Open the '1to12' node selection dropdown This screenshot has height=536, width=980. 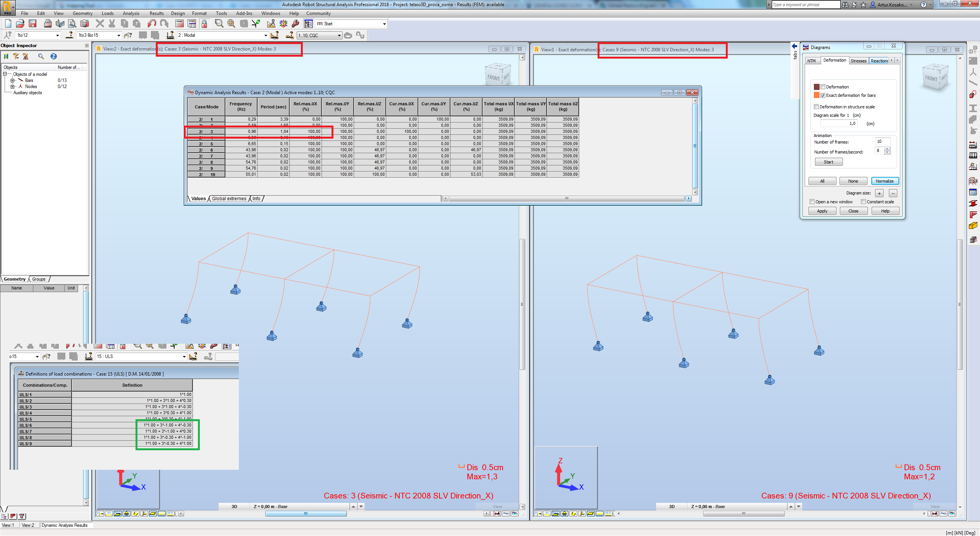57,35
